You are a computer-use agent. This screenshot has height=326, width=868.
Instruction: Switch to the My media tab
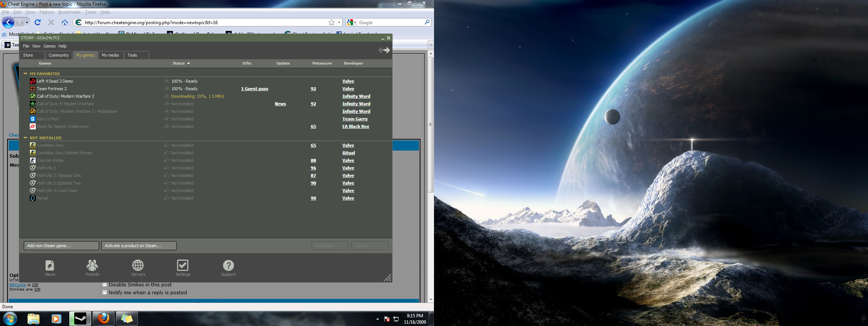[110, 55]
